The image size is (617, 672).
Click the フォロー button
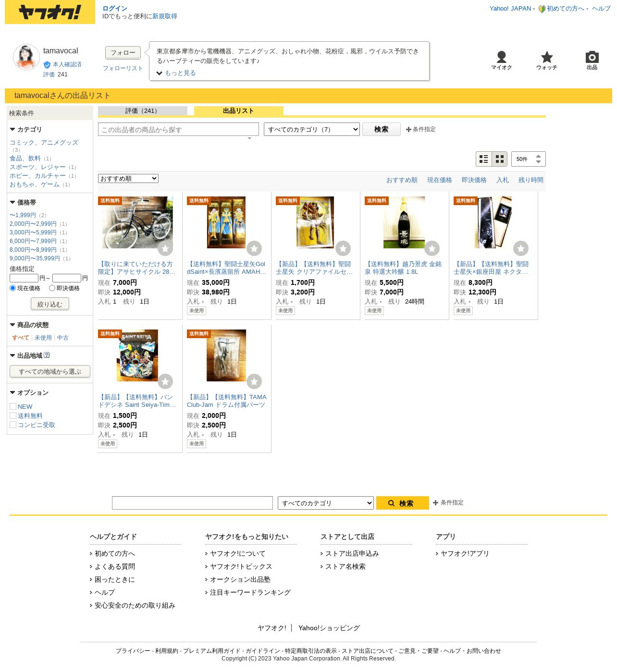[123, 52]
